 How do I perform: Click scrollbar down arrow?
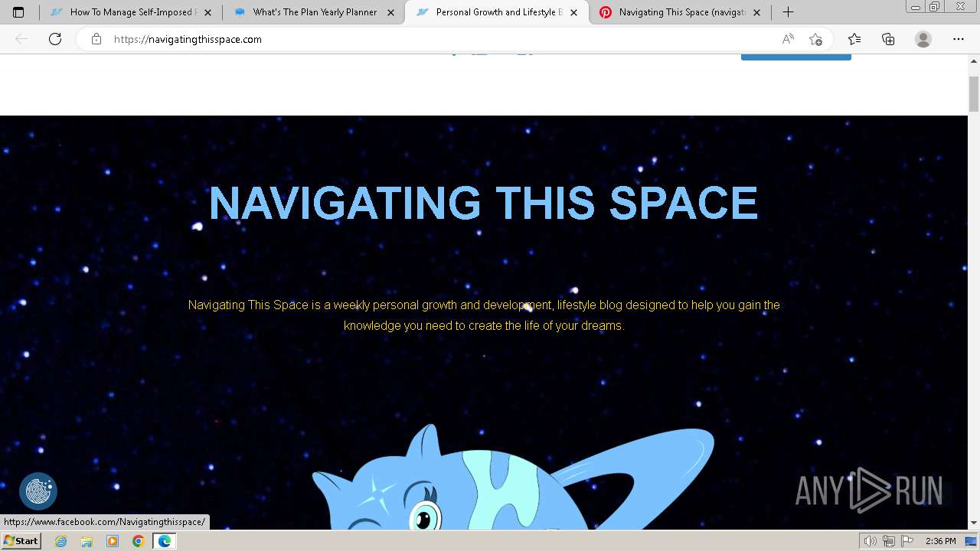coord(974,523)
